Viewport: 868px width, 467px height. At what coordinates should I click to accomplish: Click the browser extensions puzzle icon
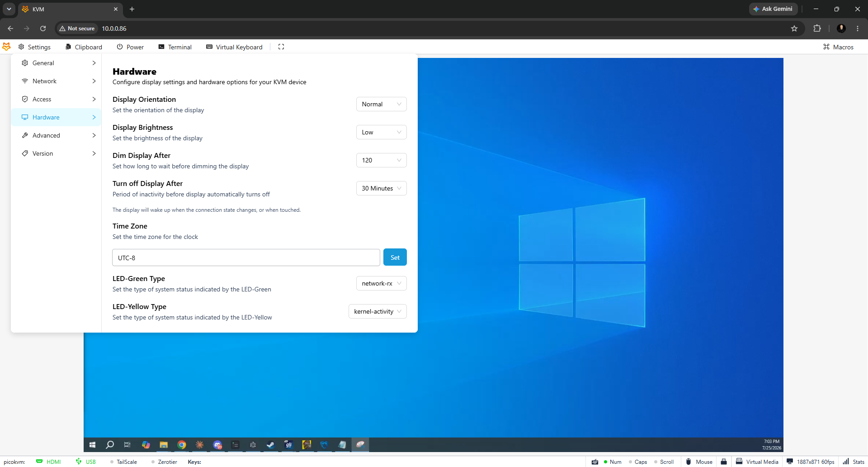pos(817,29)
